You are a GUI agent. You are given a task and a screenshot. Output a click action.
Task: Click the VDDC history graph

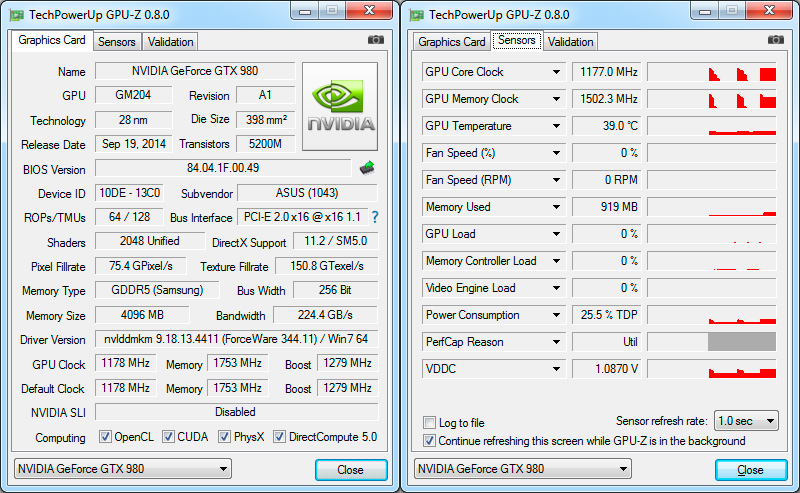click(712, 369)
